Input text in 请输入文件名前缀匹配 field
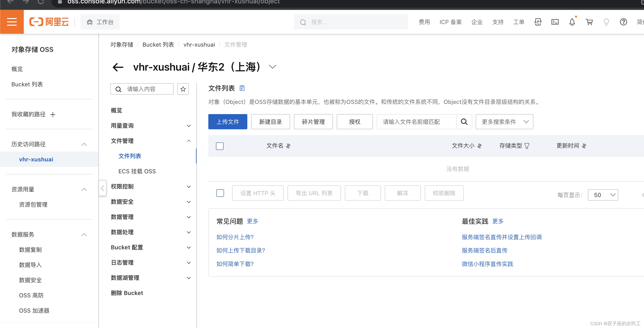Screen dimensions: 644x328 [x=415, y=122]
